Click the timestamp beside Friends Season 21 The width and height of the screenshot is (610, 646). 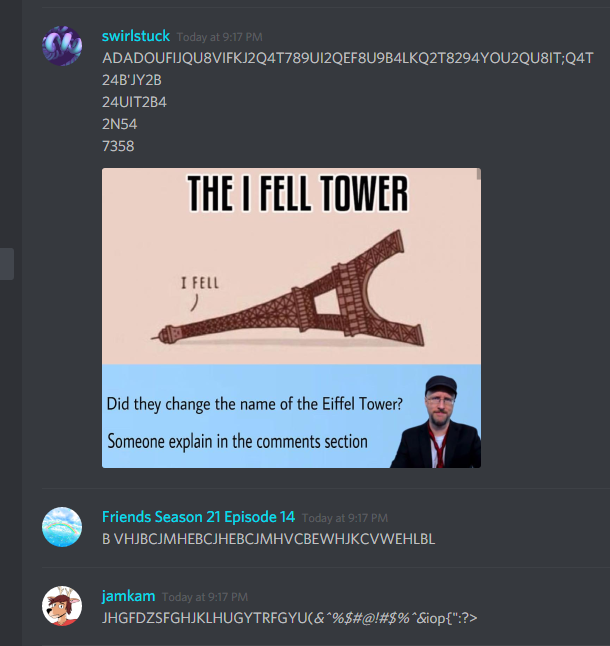coord(345,518)
